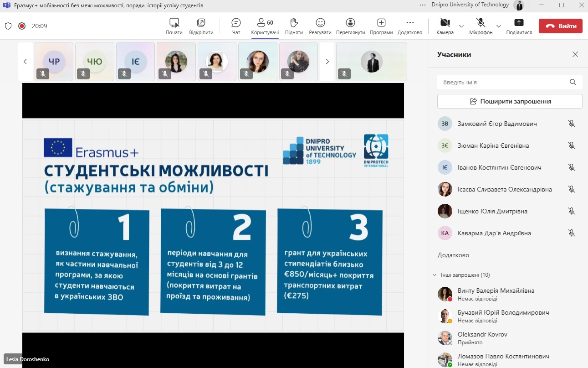Select the Користувачі participants tab
Viewport: 588px width, 368px height.
(x=265, y=26)
